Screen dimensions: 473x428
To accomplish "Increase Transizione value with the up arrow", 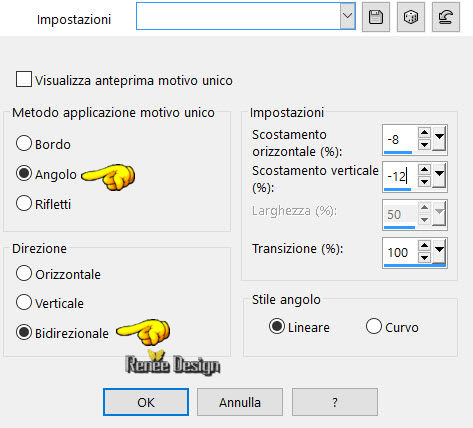I will (424, 246).
